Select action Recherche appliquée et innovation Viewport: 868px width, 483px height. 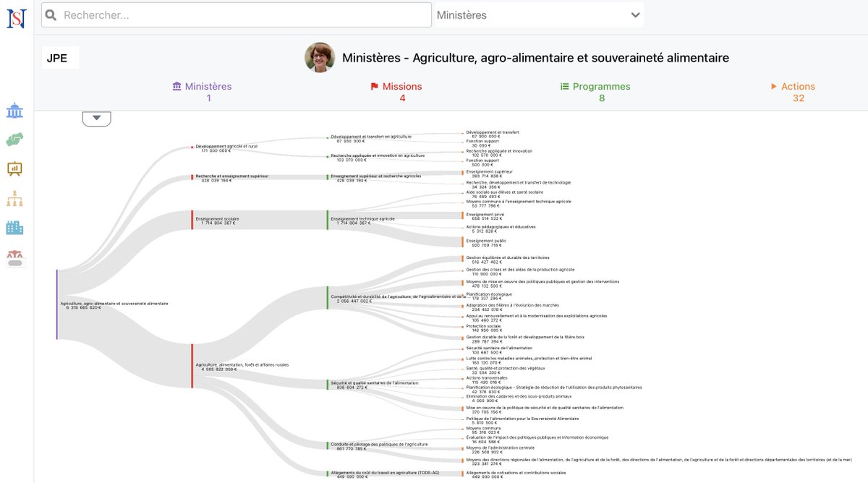tap(499, 153)
